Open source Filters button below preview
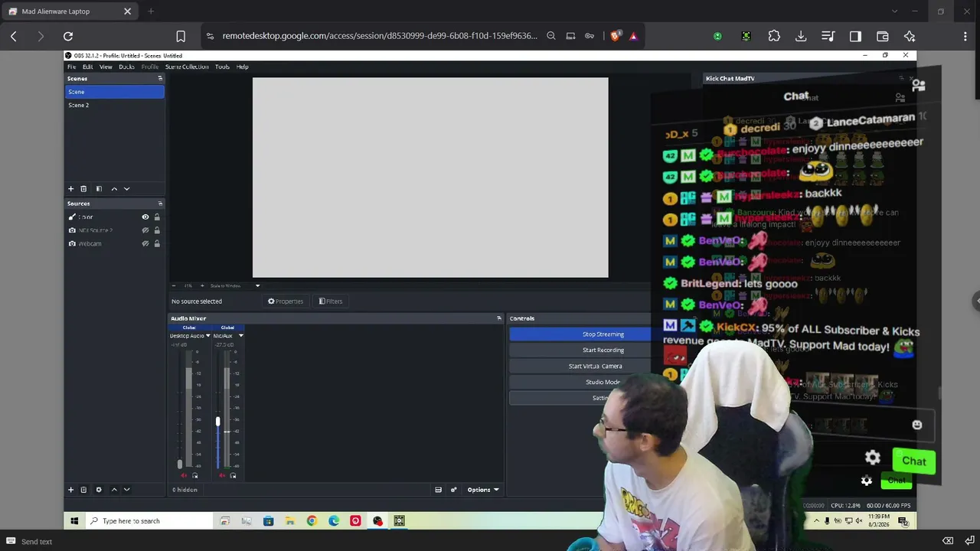980x551 pixels. [x=331, y=302]
